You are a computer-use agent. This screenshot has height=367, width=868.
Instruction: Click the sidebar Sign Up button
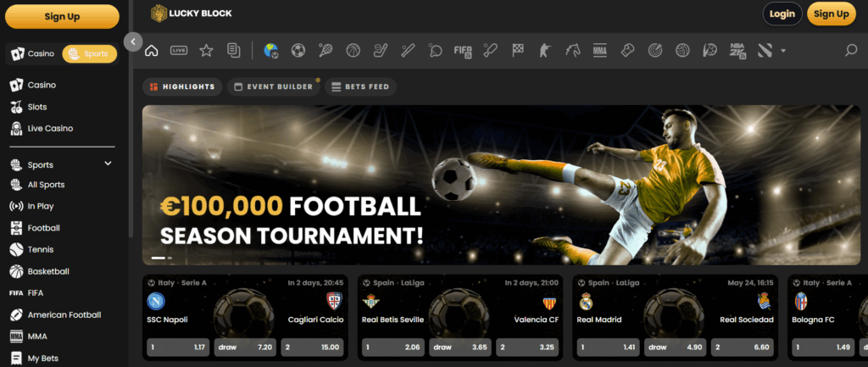(x=62, y=17)
